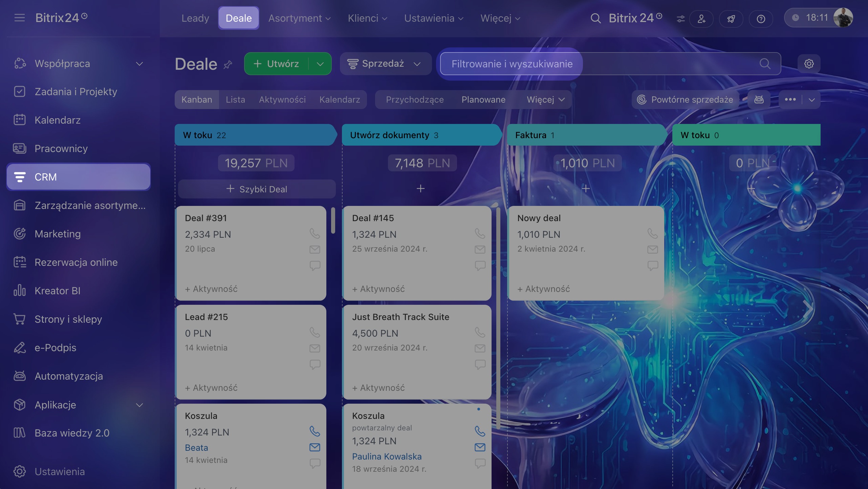Click the Utwórz button

[276, 64]
